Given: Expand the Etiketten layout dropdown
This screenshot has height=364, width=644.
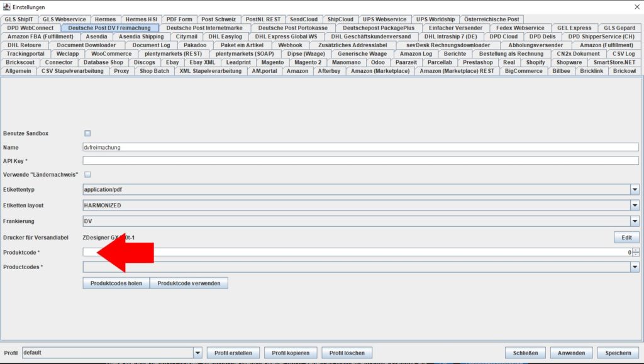Looking at the screenshot, I should pyautogui.click(x=635, y=205).
